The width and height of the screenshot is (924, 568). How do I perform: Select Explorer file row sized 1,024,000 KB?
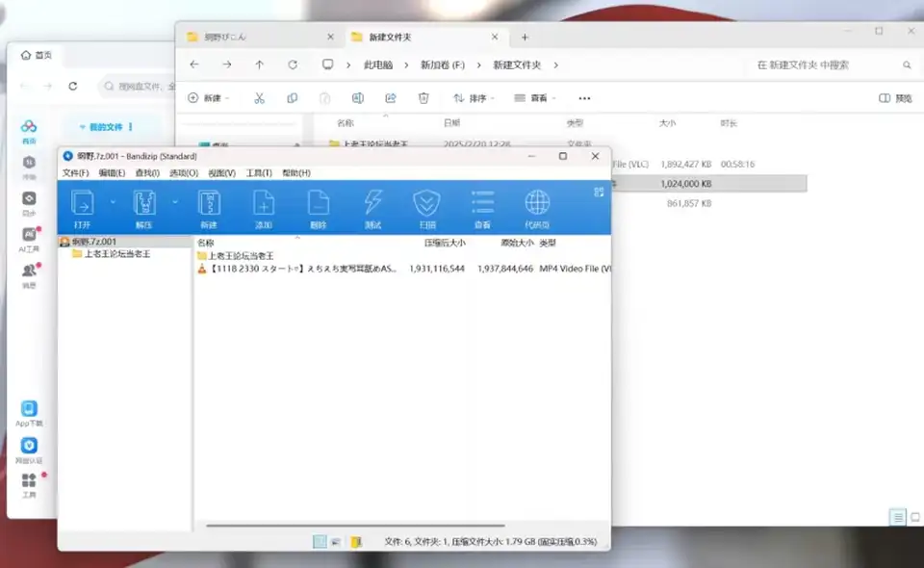[709, 184]
